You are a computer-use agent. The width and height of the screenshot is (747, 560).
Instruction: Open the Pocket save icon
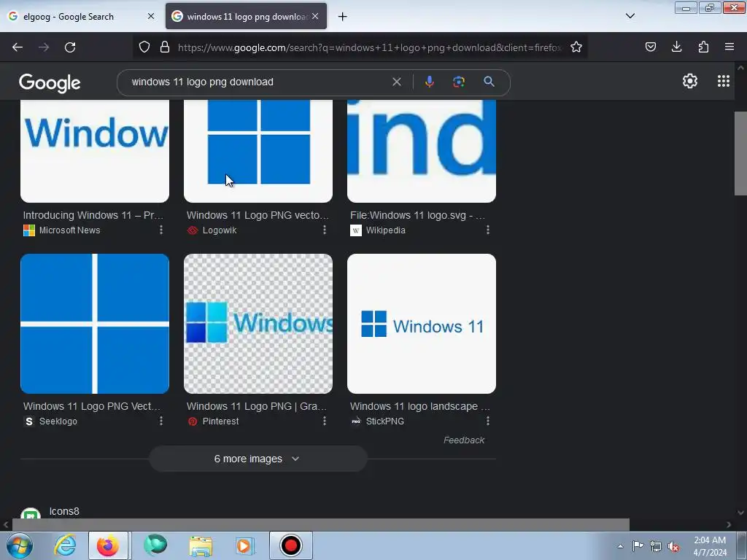(x=651, y=47)
